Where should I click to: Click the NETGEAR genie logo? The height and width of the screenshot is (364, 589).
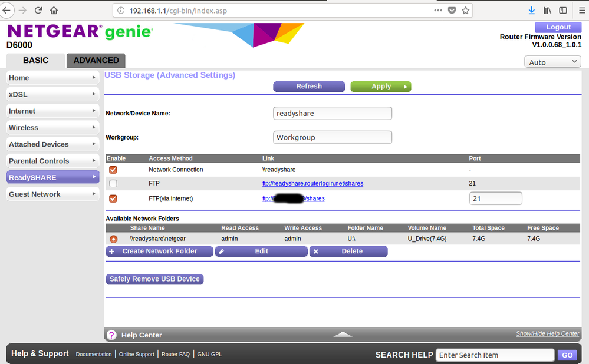80,32
